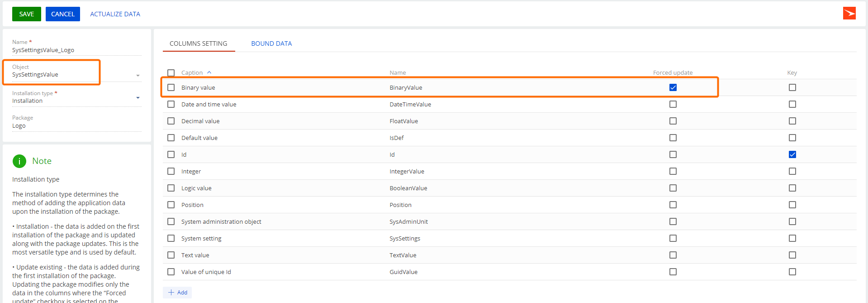Expand the Object dropdown arrow

138,76
